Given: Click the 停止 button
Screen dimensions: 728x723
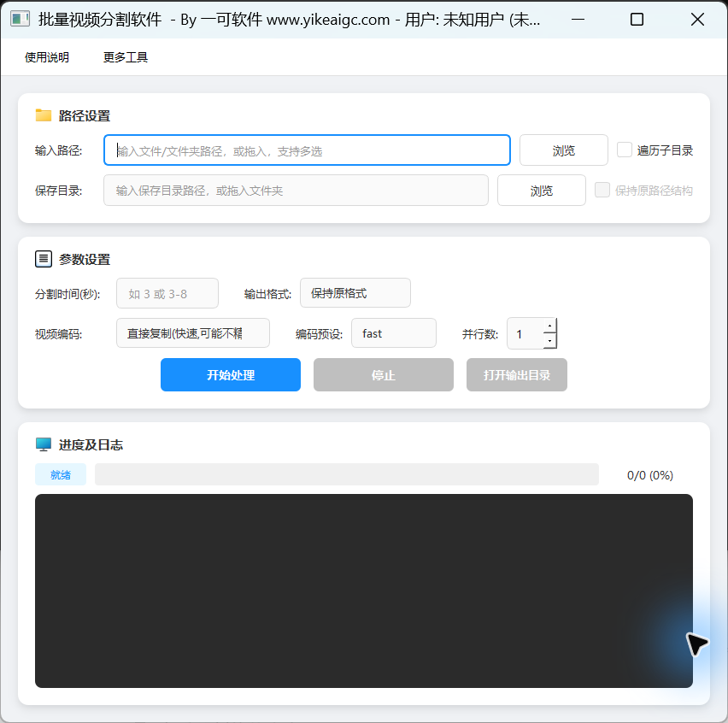Looking at the screenshot, I should (384, 374).
